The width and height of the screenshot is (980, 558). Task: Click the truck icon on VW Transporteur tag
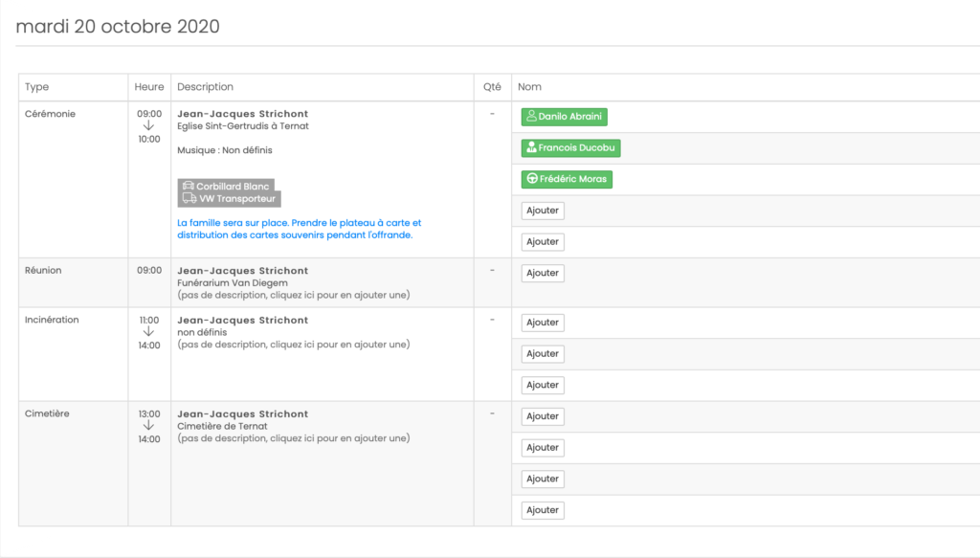pyautogui.click(x=189, y=199)
